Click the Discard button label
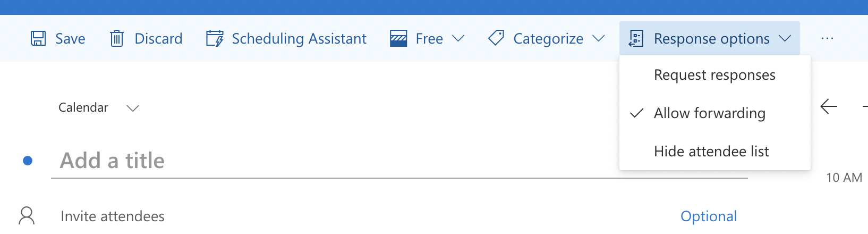This screenshot has height=234, width=868. (x=158, y=39)
